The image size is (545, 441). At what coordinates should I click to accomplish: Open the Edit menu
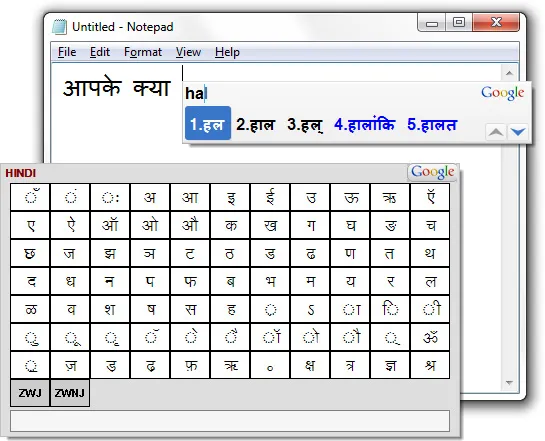(x=100, y=52)
